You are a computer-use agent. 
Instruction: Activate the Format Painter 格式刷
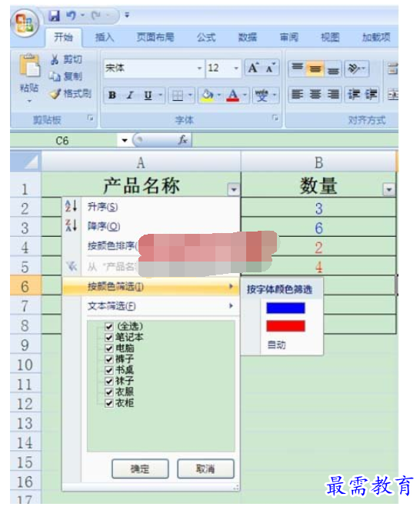(71, 94)
